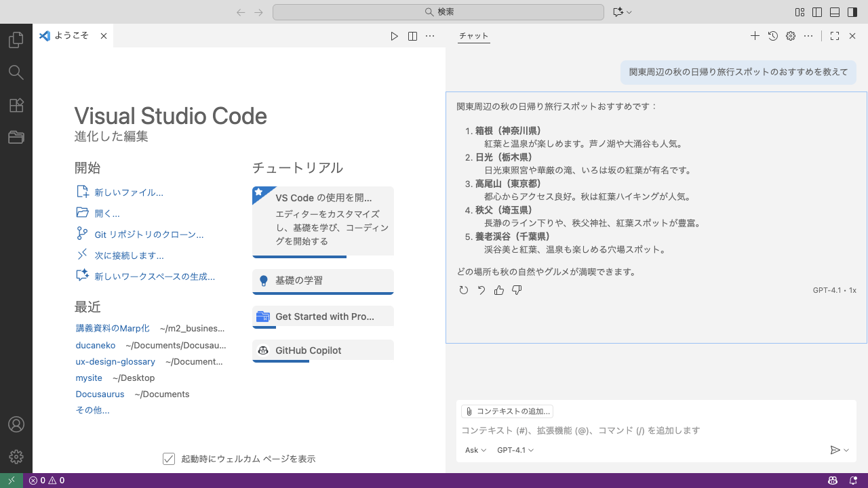The image size is (868, 488).
Task: Open the GPT-4.1 model picker dropdown
Action: (515, 450)
